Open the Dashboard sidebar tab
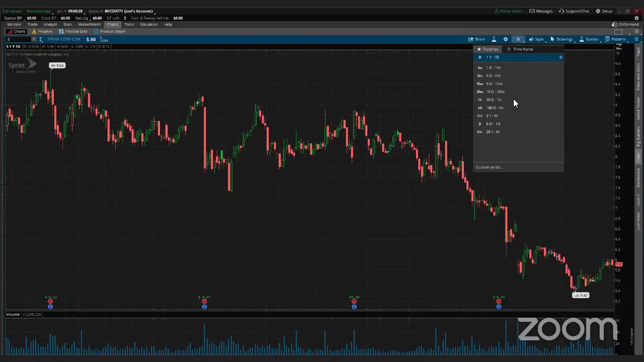The height and width of the screenshot is (362, 644). [x=638, y=178]
